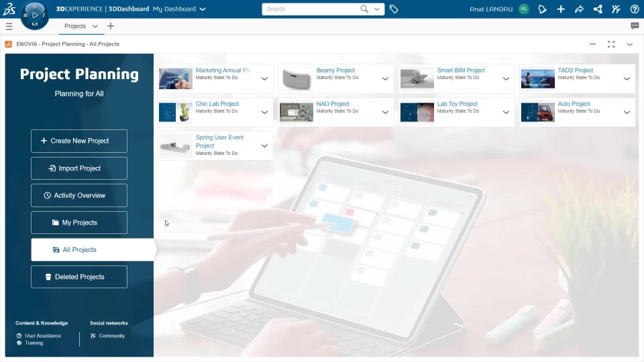The width and height of the screenshot is (644, 362).
Task: Expand the Auto Project card menu
Action: [627, 112]
